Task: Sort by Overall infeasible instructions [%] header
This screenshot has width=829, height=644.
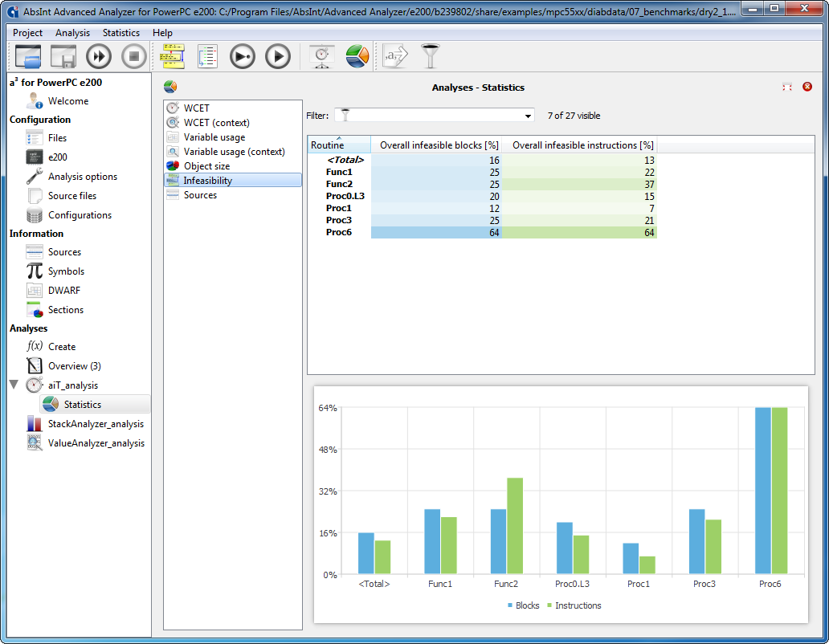Action: 579,145
